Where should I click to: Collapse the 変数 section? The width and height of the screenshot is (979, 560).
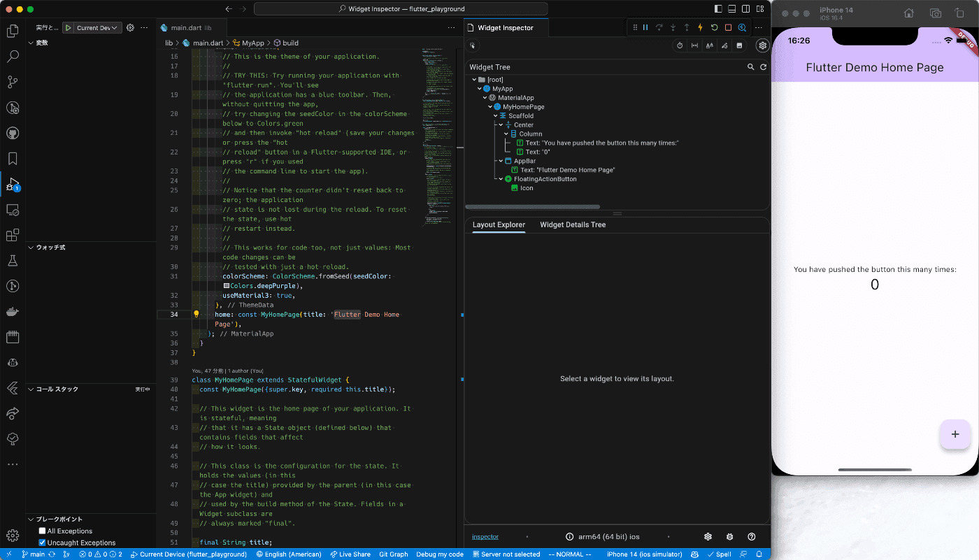(x=31, y=43)
